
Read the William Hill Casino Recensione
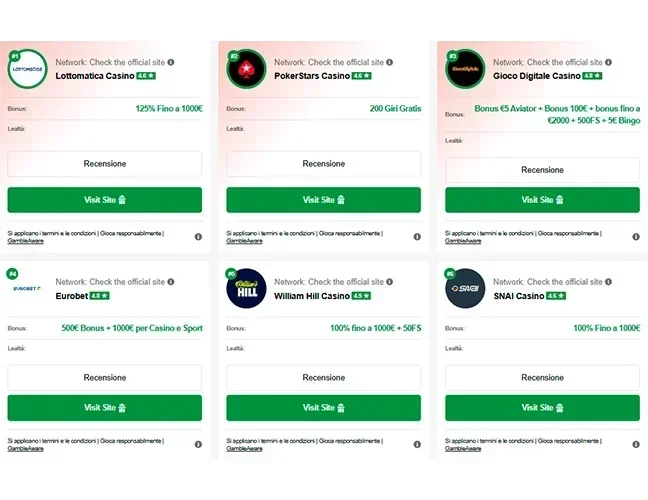point(323,378)
